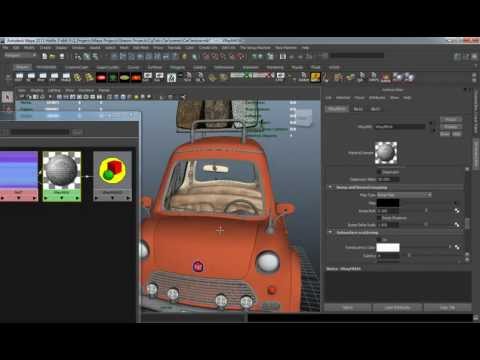The height and width of the screenshot is (360, 480).
Task: Click the Copy Tab button
Action: pos(447,307)
